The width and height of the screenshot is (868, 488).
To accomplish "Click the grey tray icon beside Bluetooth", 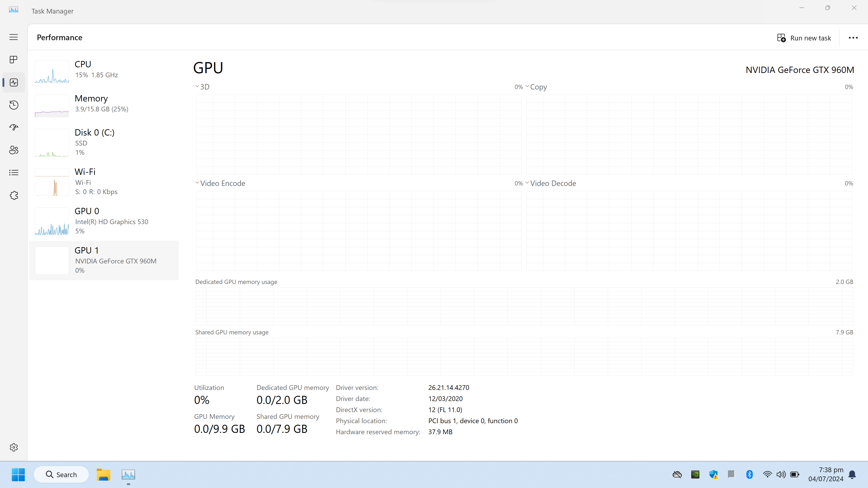I will point(731,474).
